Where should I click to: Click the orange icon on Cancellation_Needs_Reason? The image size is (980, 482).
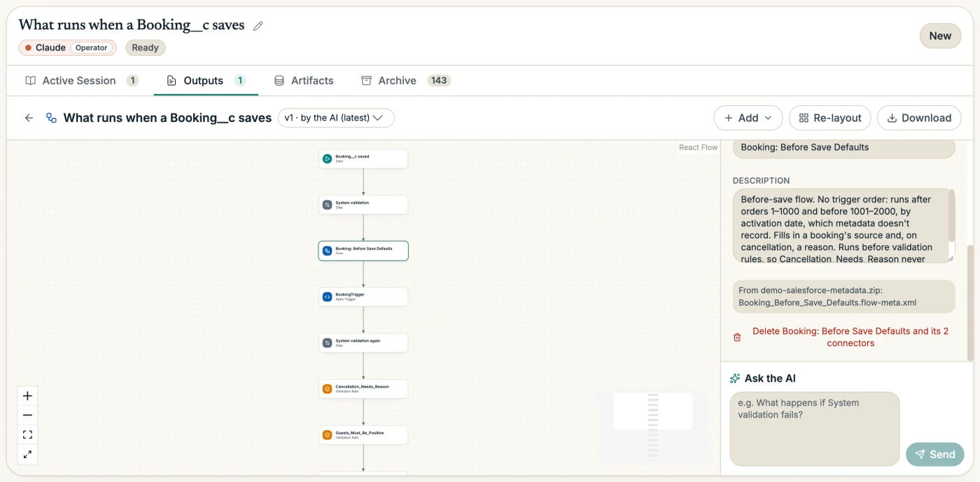pos(327,389)
